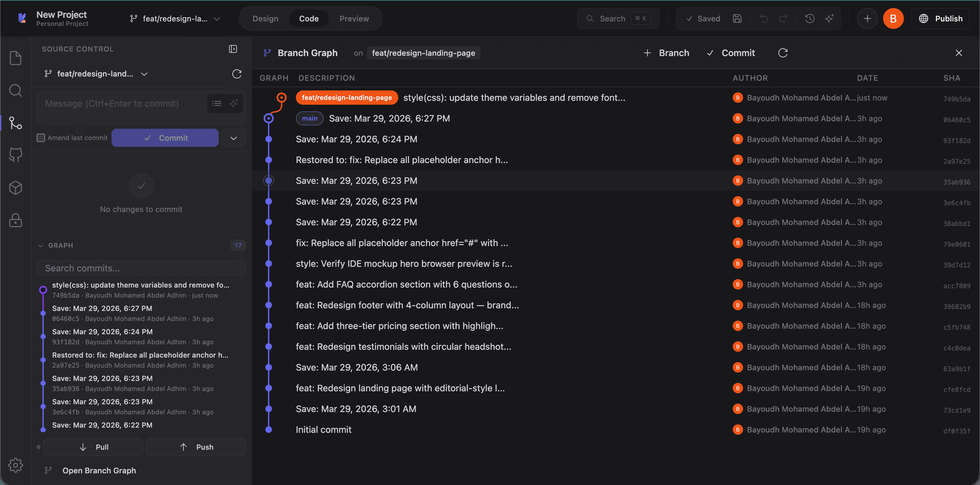Open the user avatar B menu
Viewport: 980px width, 485px height.
893,18
